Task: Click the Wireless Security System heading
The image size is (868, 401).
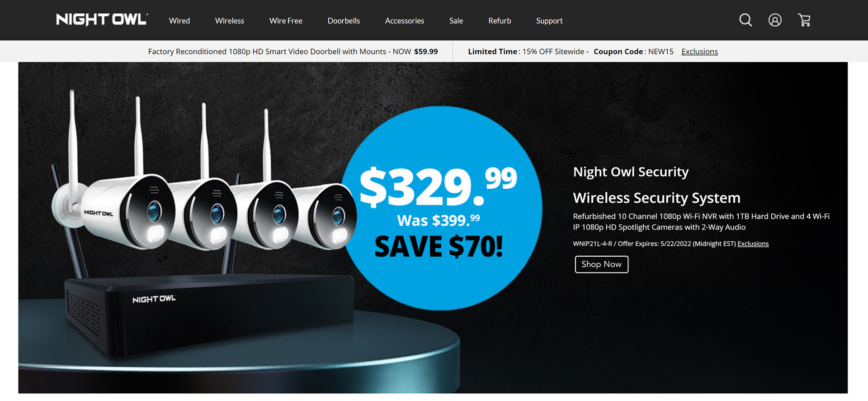Action: [x=656, y=198]
